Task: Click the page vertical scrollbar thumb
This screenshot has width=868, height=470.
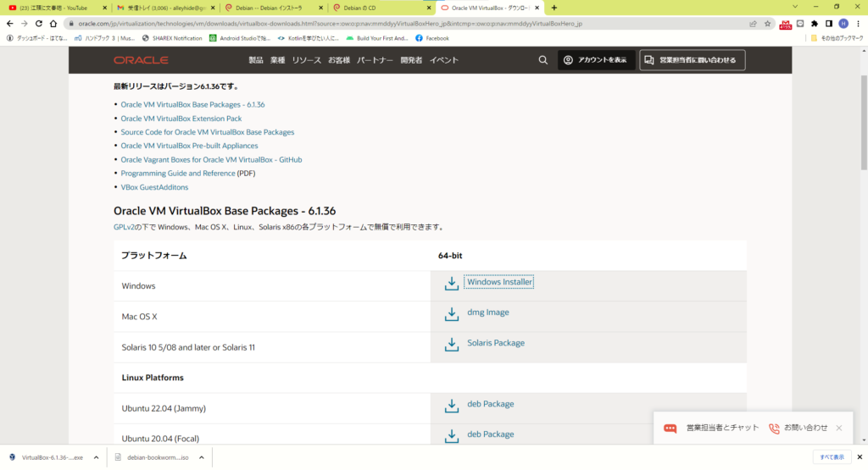Action: [864, 123]
